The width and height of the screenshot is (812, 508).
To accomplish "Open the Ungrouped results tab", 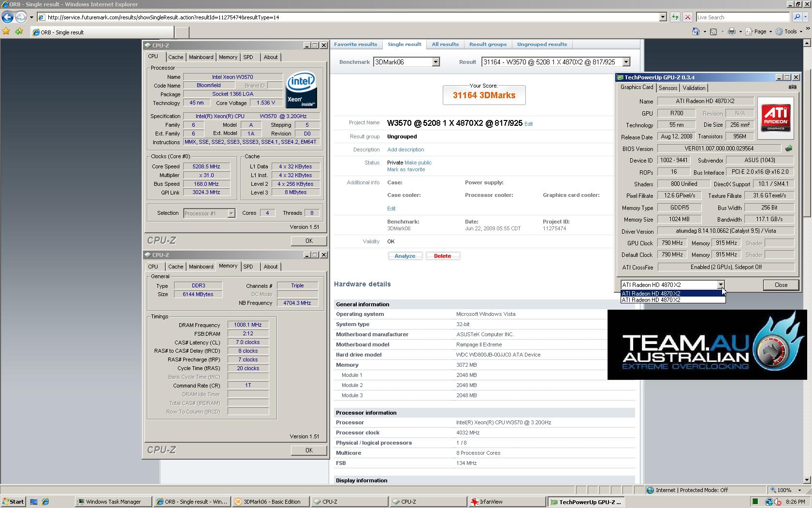I will [x=542, y=44].
